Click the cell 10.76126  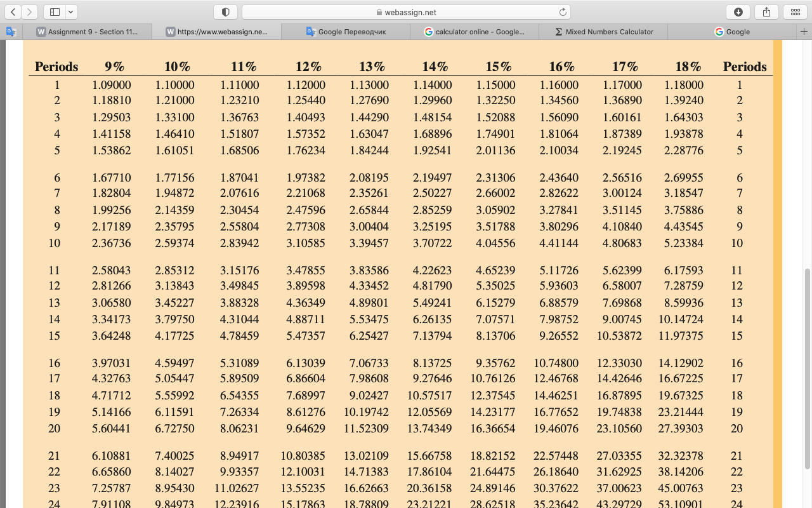[x=493, y=378]
